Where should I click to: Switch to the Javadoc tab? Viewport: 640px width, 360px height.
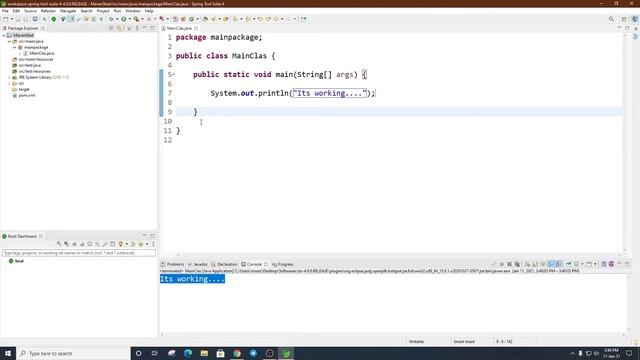(198, 264)
